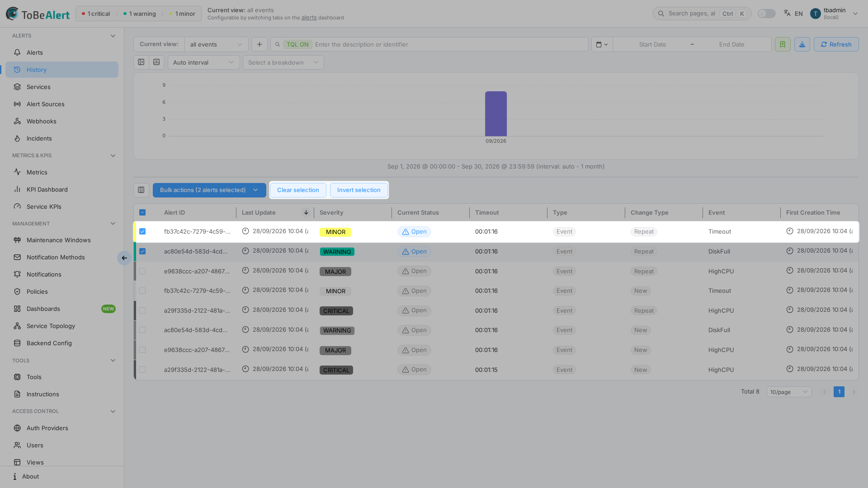
Task: Follow the 'alerts' dashboard link
Action: point(309,18)
